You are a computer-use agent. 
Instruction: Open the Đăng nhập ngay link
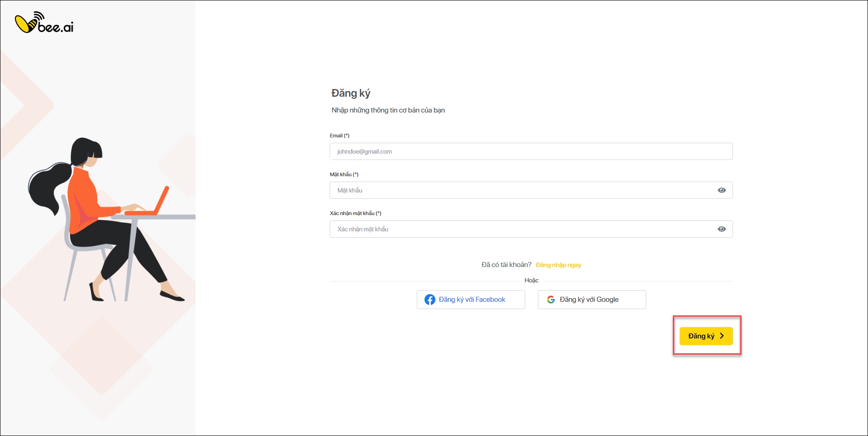558,265
